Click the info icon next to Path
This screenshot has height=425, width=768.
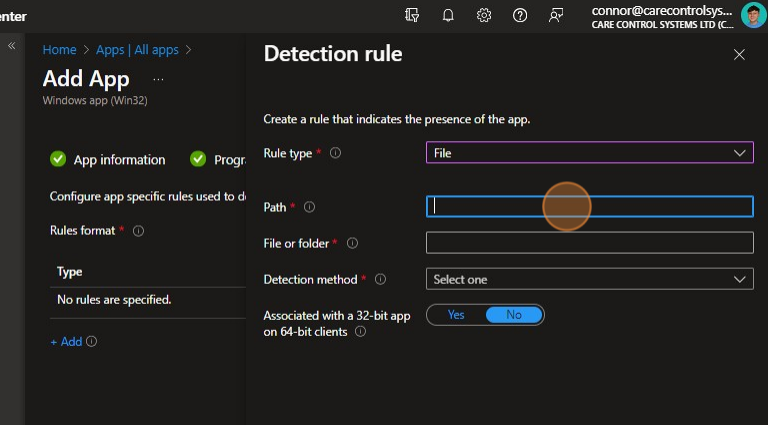309,207
